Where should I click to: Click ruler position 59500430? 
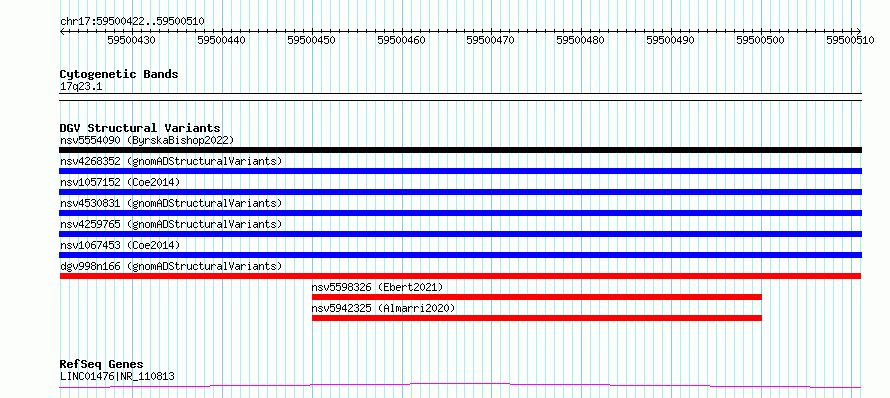[131, 40]
